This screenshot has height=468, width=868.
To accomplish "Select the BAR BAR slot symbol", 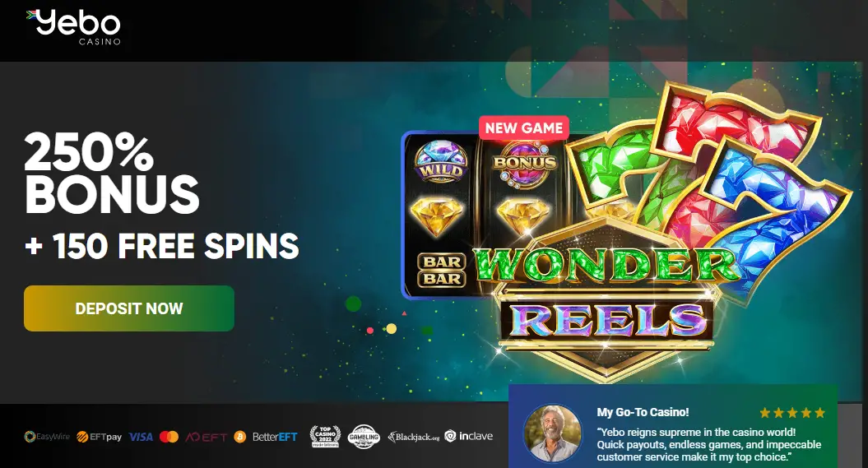I will click(442, 270).
